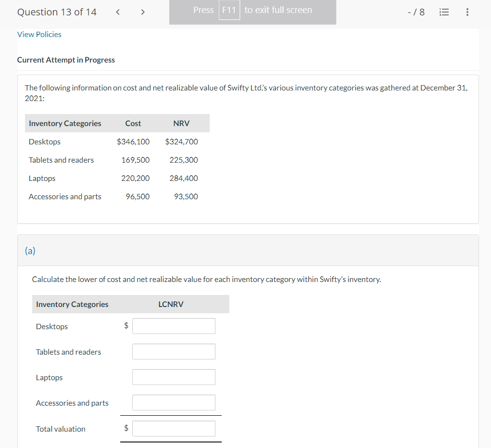Click the LCNRV column header
Screen dimensions: 491x448
[x=171, y=304]
